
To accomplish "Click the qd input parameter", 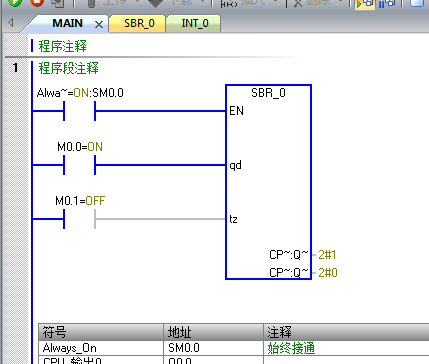I will coord(236,165).
